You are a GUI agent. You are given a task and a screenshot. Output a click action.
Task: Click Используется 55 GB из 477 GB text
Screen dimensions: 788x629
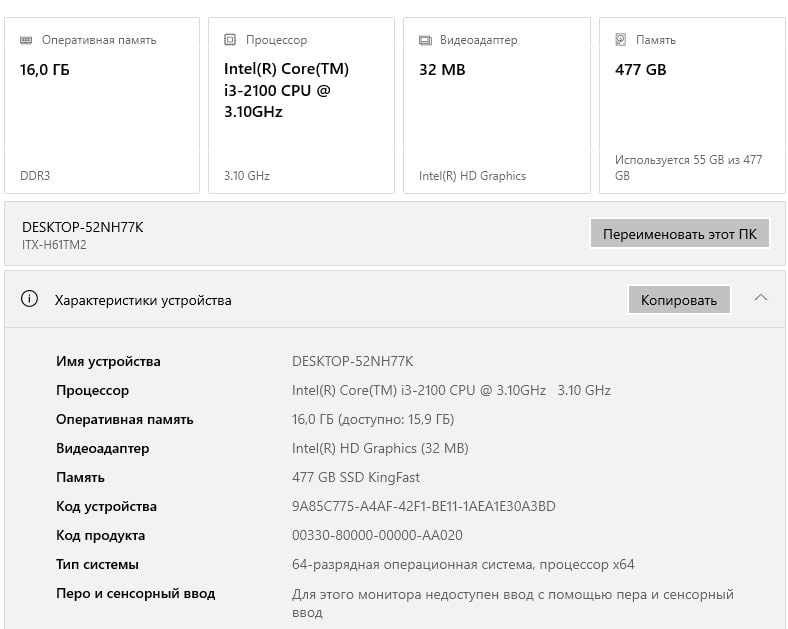[x=688, y=168]
